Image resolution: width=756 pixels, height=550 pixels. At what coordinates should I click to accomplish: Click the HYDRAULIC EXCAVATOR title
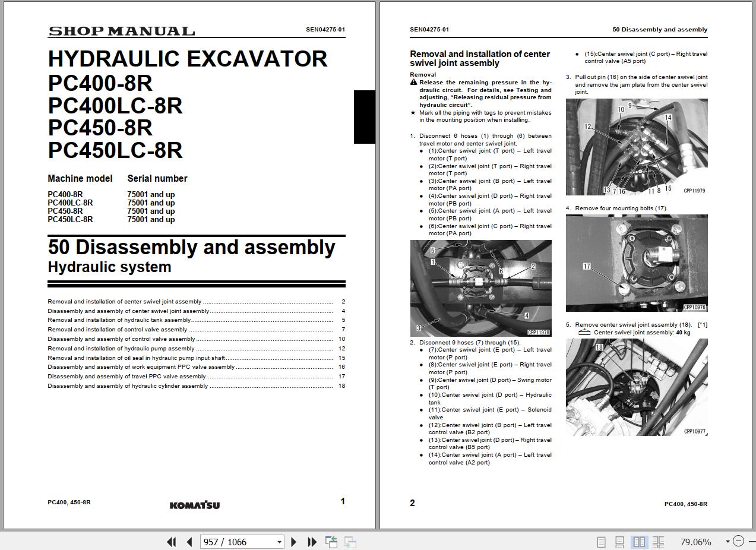pos(188,59)
